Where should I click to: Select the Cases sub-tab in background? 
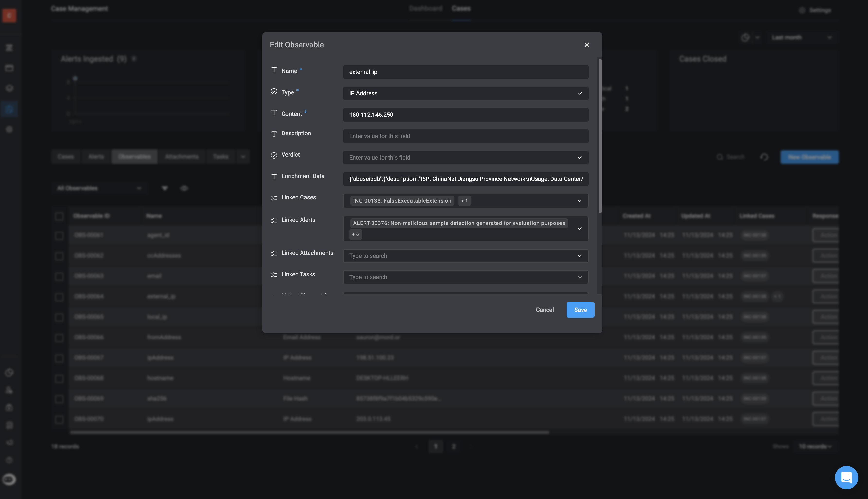(66, 157)
